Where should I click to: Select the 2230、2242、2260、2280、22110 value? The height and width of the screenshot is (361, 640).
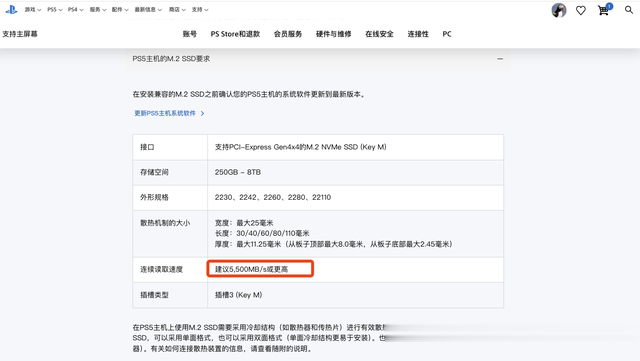[x=273, y=197]
